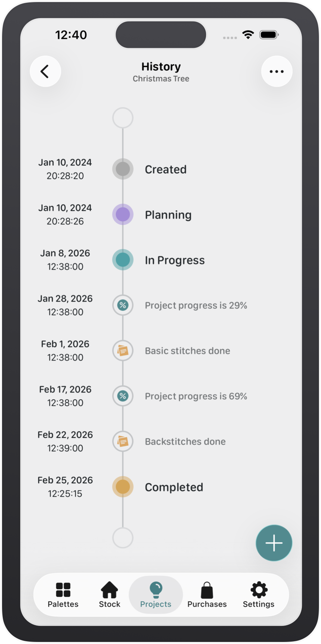
Task: Click the percentage icon for 29% progress milestone
Action: [123, 305]
